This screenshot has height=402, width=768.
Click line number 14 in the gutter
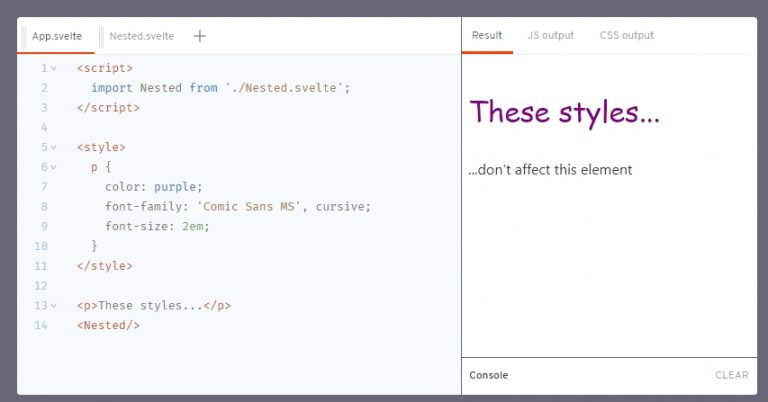click(41, 325)
